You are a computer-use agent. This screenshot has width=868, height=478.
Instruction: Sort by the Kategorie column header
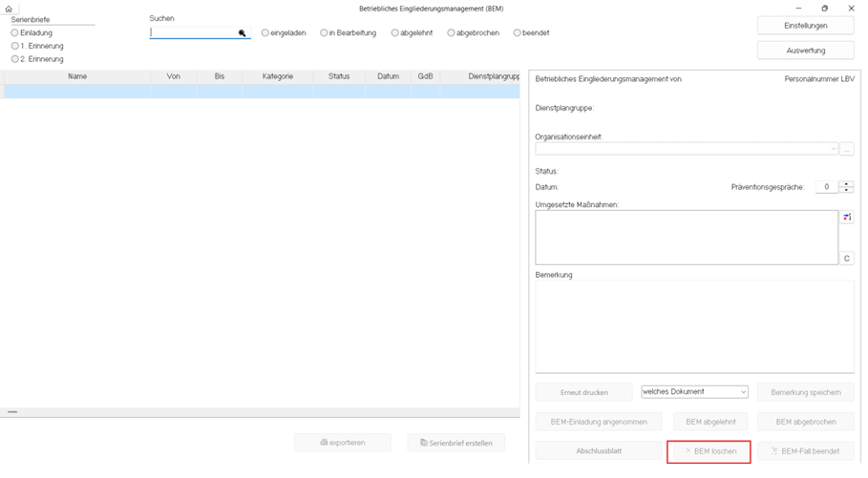point(277,76)
